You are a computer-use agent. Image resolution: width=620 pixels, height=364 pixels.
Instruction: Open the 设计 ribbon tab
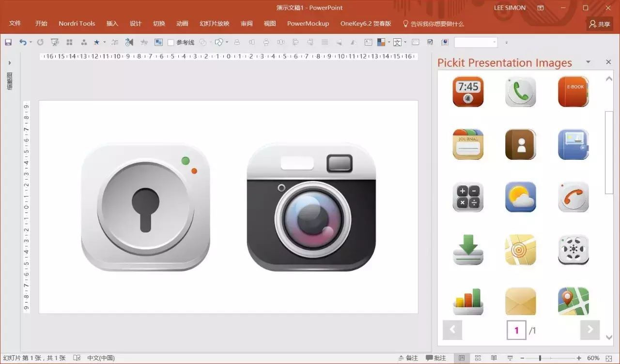136,24
